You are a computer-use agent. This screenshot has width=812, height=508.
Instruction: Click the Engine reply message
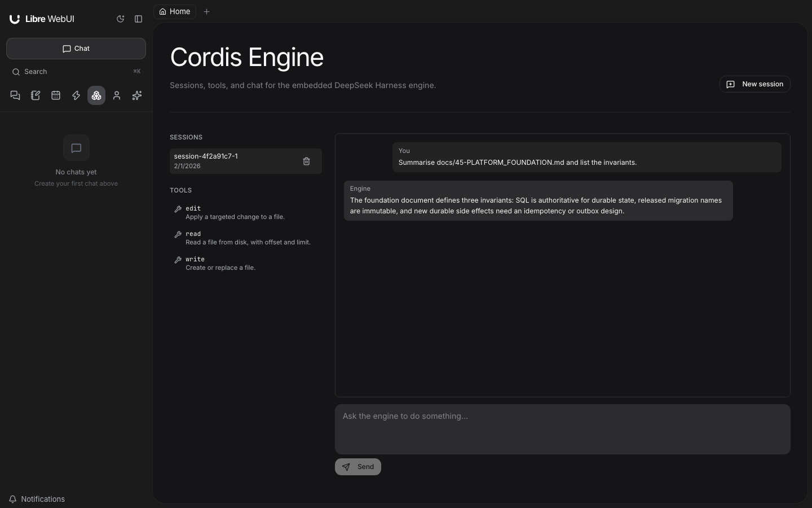coord(539,200)
